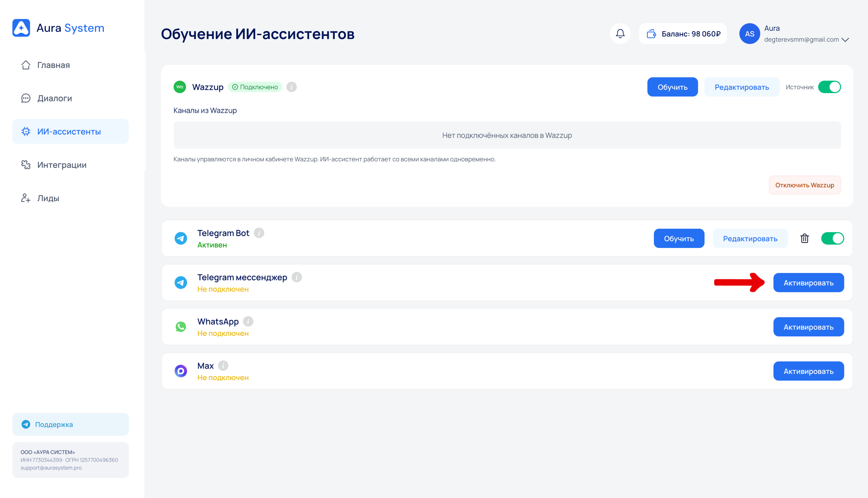Click info icon beside Telegram мессенджер
868x498 pixels.
[x=296, y=277]
